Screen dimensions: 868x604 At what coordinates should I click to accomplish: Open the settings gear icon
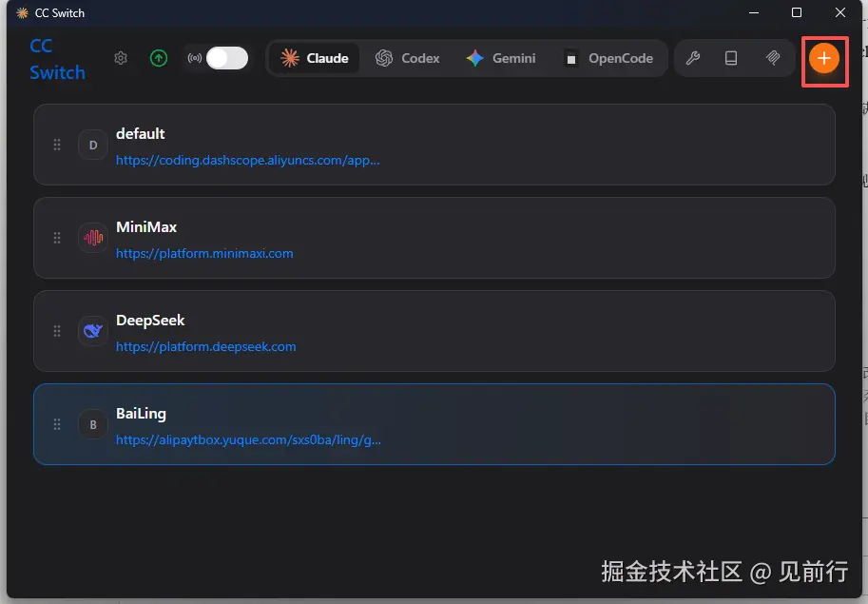[x=121, y=58]
